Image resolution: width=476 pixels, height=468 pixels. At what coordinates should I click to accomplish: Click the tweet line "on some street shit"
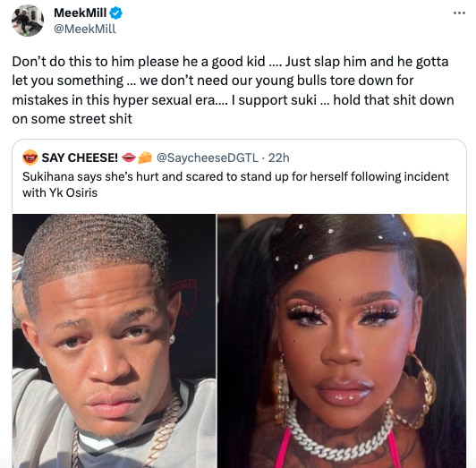pos(72,118)
